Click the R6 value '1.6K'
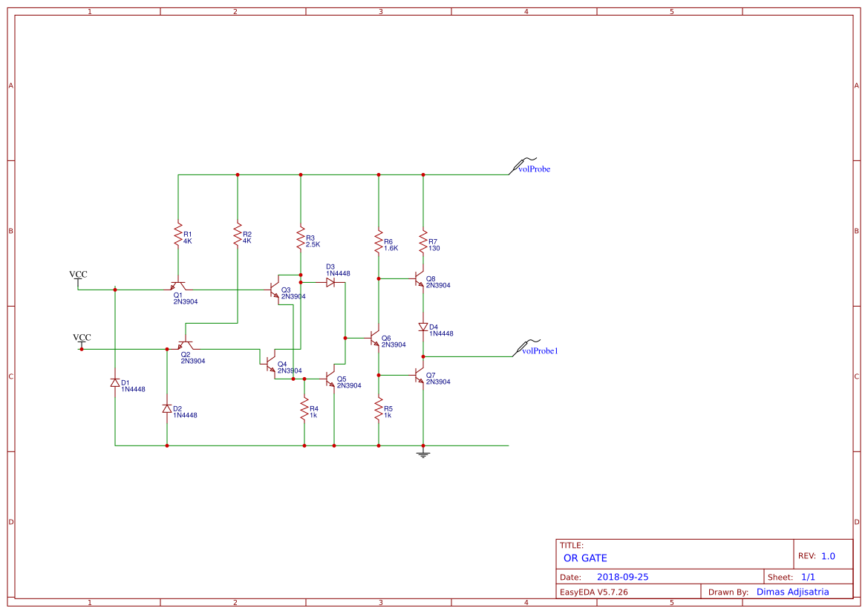Screen dimensions: 868x614 tap(391, 249)
